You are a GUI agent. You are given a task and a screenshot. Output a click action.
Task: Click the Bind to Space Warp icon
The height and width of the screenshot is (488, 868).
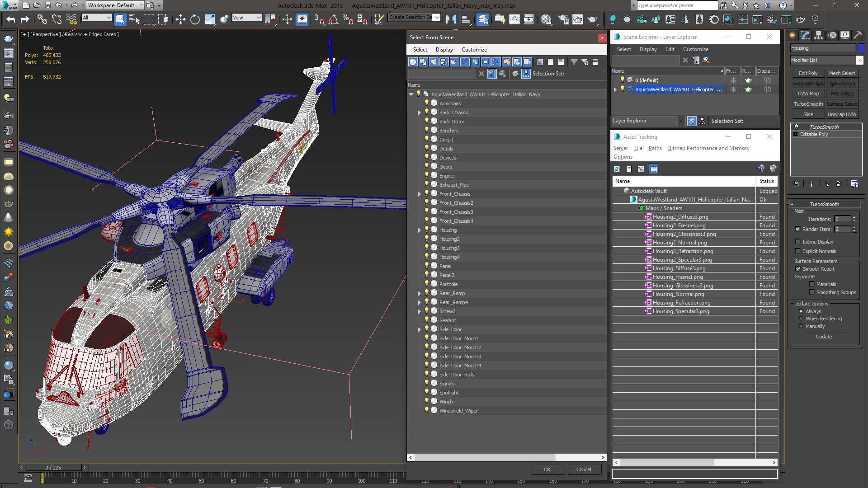[71, 19]
